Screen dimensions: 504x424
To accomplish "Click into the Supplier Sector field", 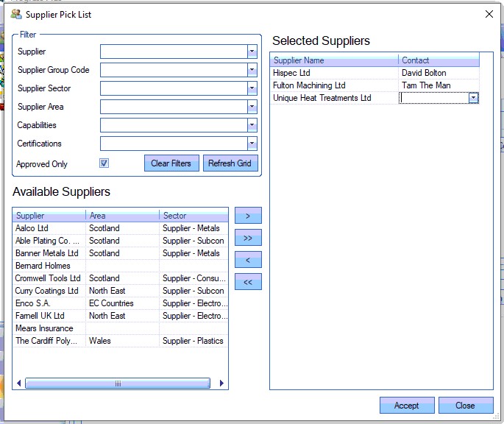I will pyautogui.click(x=174, y=88).
